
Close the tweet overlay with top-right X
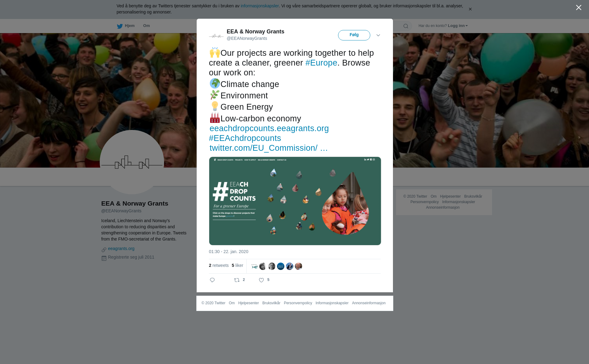coord(579,8)
